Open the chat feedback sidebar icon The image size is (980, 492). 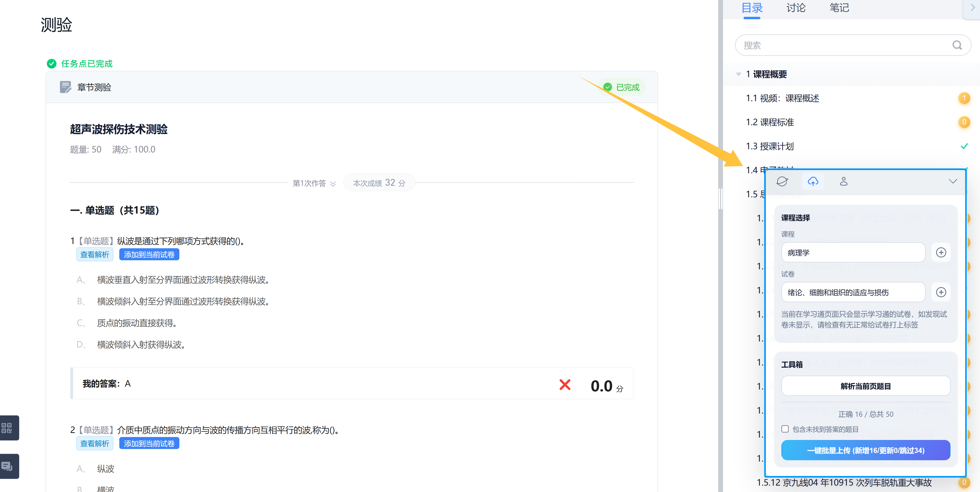pyautogui.click(x=7, y=466)
